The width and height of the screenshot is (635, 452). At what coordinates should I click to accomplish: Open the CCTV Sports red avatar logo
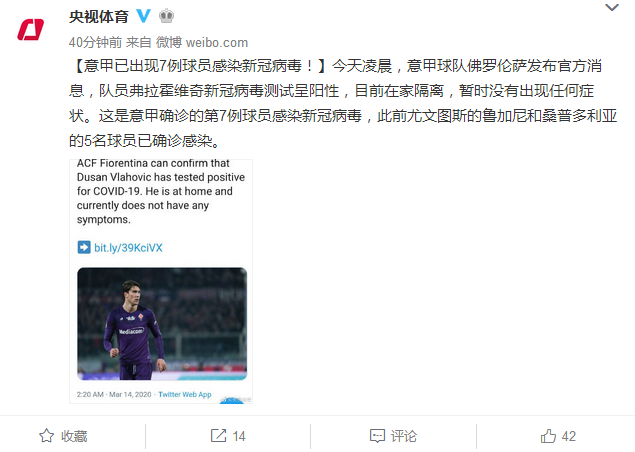(x=31, y=30)
